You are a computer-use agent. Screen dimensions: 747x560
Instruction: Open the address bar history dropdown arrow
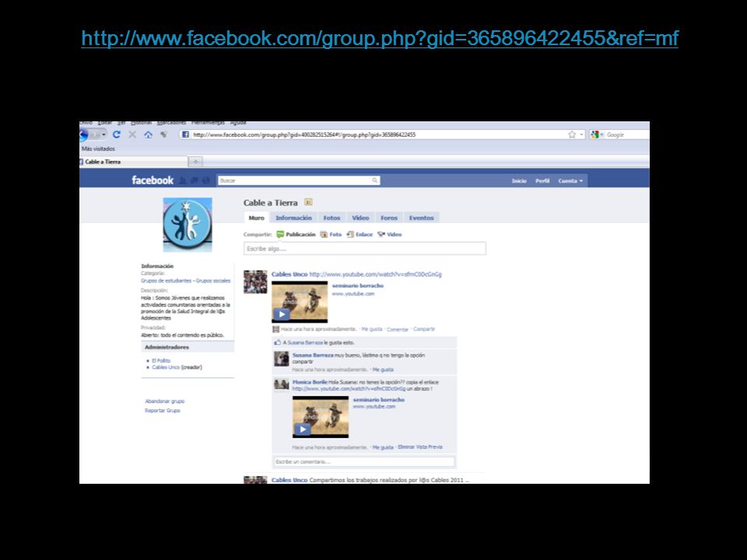pos(581,135)
